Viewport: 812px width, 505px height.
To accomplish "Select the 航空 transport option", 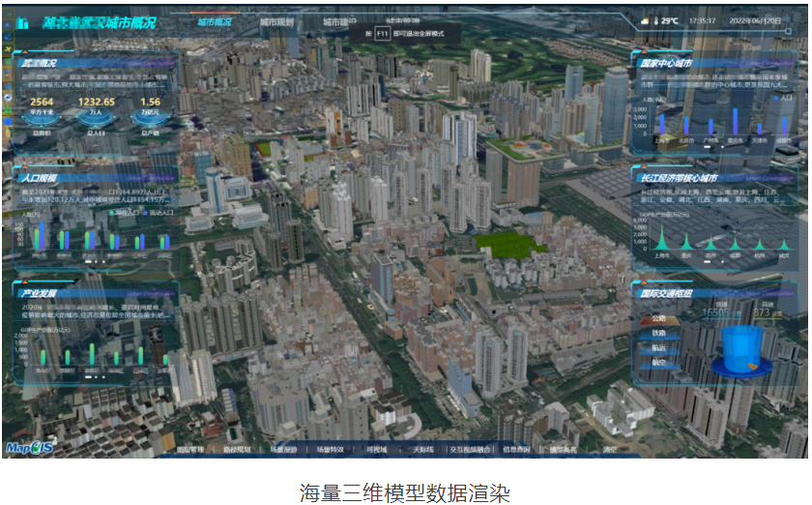I will [658, 364].
